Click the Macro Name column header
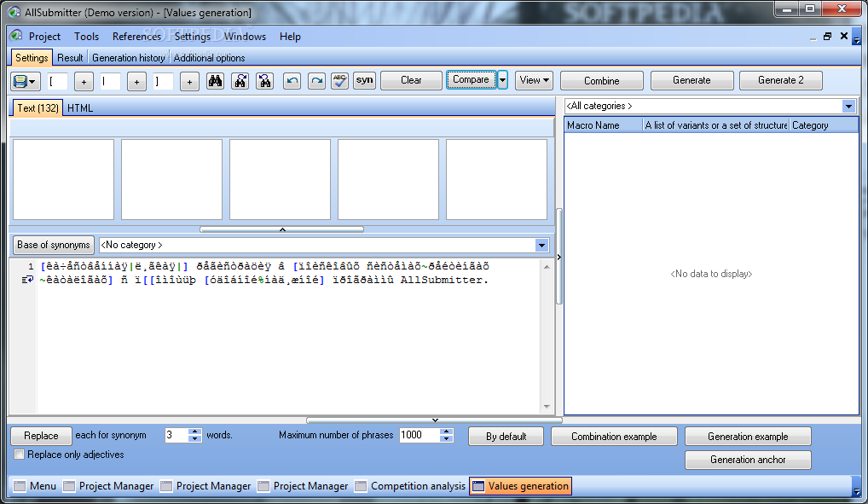The height and width of the screenshot is (504, 868). tap(603, 125)
